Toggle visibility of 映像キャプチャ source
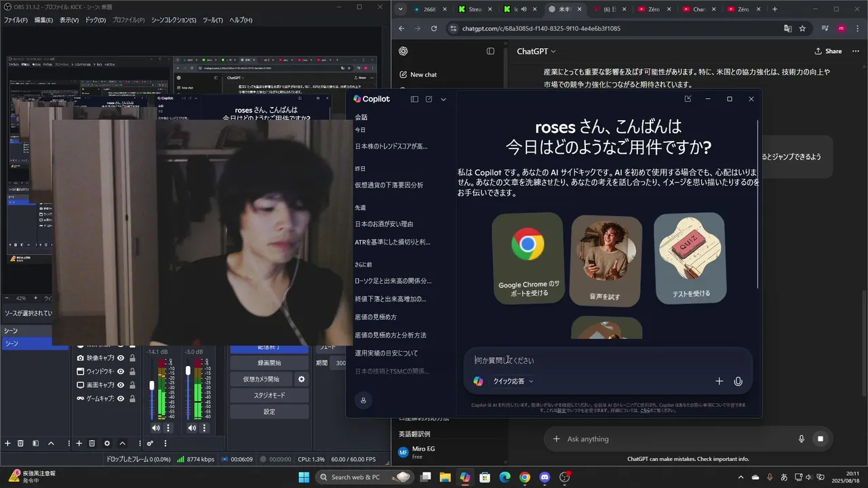Viewport: 868px width, 488px height. click(121, 358)
